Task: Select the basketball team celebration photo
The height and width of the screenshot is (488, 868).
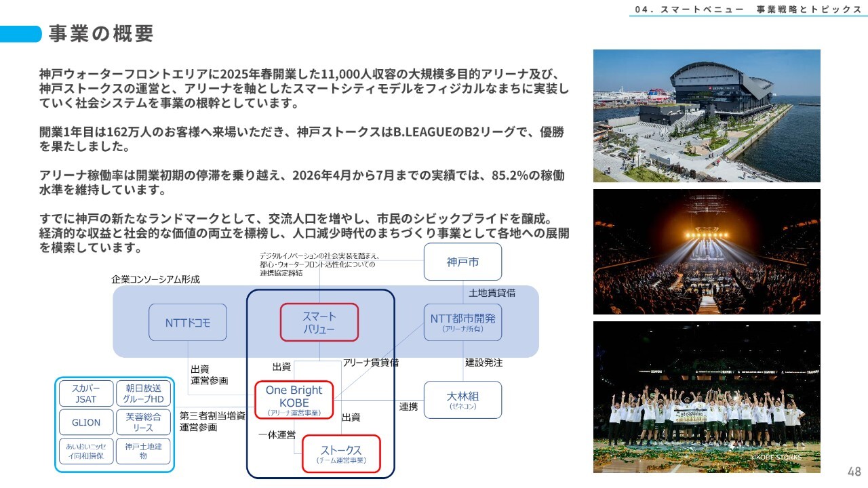Action: pyautogui.click(x=707, y=397)
